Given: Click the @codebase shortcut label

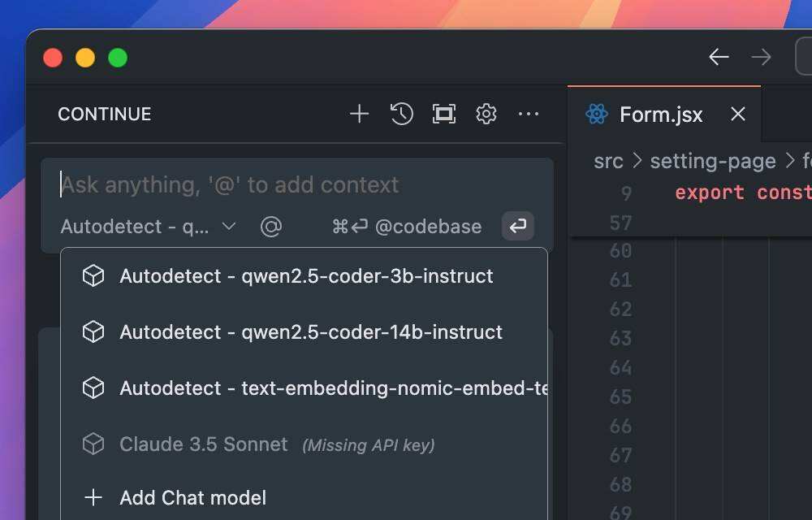Looking at the screenshot, I should tap(427, 227).
